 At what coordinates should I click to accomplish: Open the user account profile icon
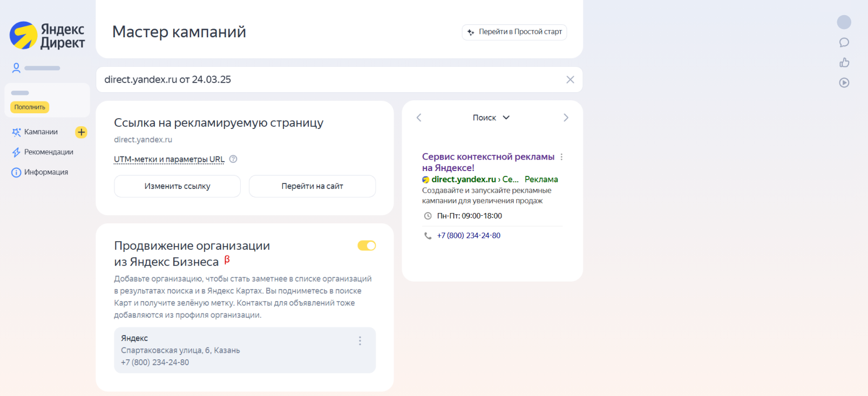(16, 68)
